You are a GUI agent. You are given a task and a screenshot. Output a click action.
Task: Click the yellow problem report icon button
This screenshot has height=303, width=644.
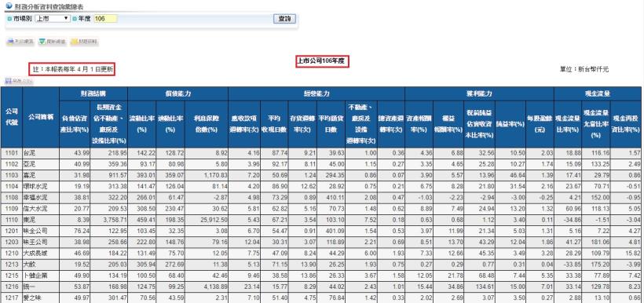(x=84, y=42)
